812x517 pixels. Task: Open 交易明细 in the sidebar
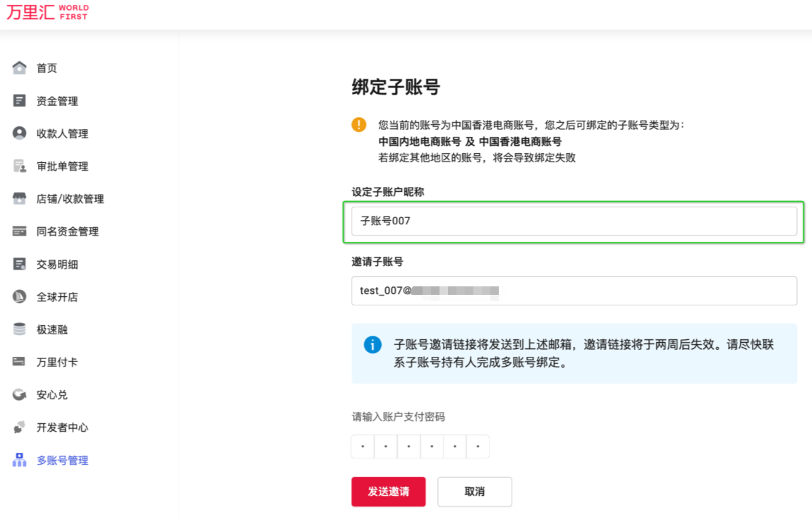(56, 264)
